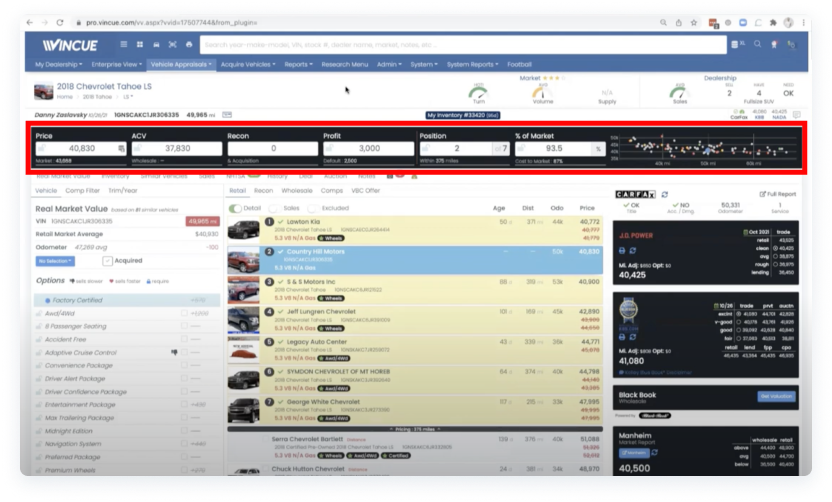Viewport: 832px width, 502px height.
Task: Refresh the Carfax data icon
Action: [665, 194]
